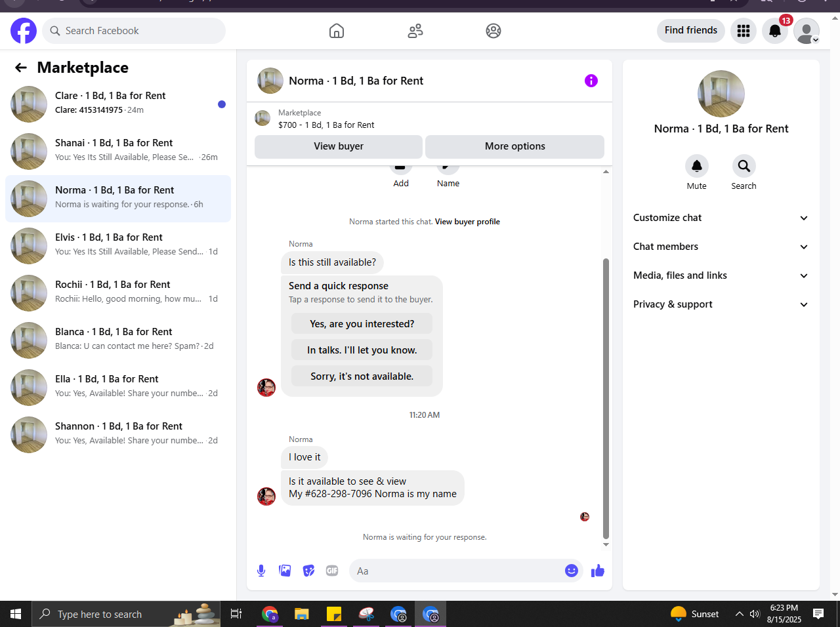Screen dimensions: 840x627
Task: Click the Find friends button
Action: click(x=691, y=30)
